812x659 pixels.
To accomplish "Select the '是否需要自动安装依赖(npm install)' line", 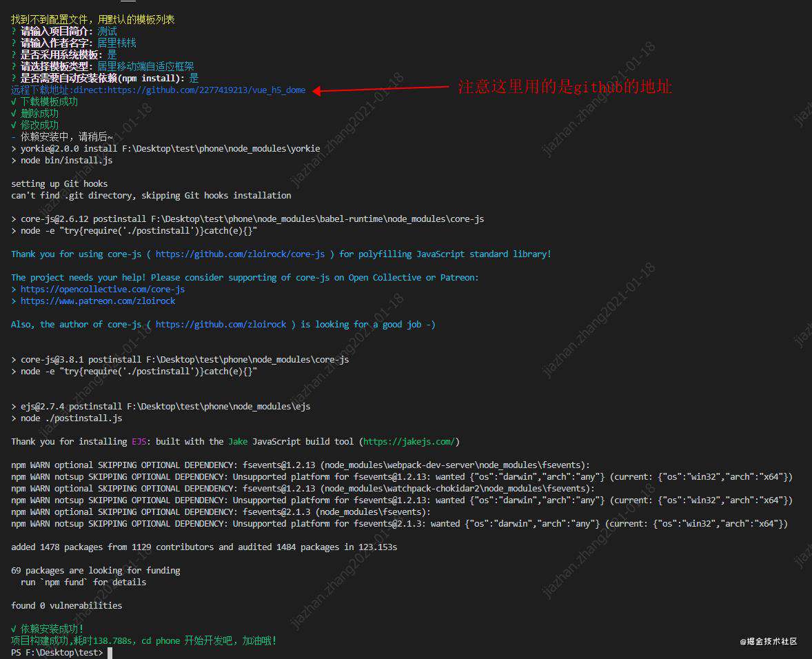I will (x=105, y=78).
